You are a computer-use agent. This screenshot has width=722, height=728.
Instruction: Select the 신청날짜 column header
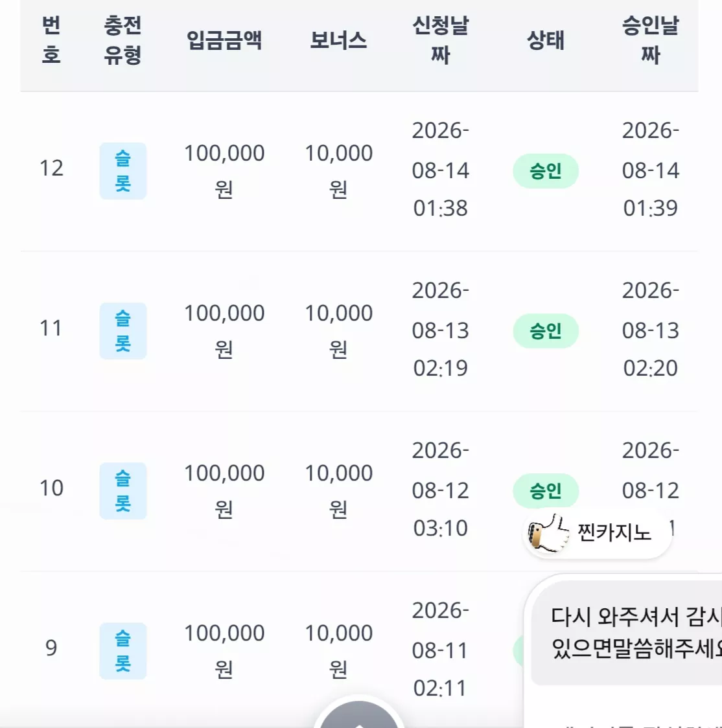441,40
